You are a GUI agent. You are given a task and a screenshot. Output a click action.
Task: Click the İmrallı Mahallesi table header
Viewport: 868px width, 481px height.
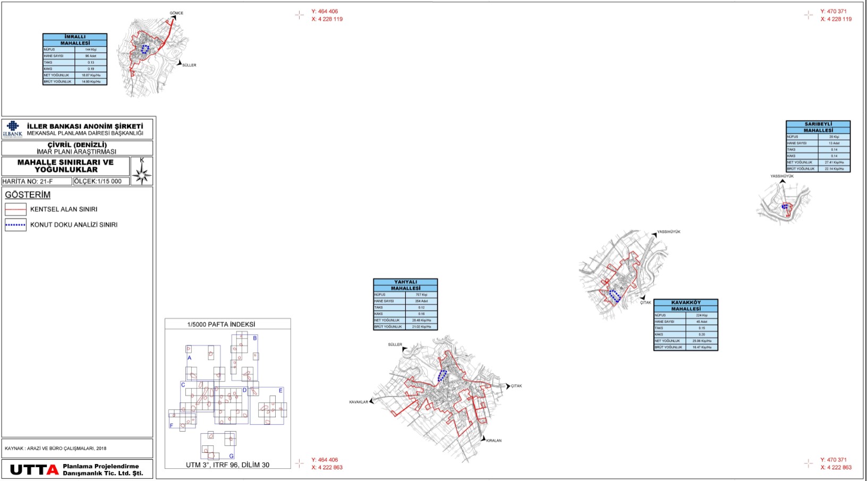75,40
